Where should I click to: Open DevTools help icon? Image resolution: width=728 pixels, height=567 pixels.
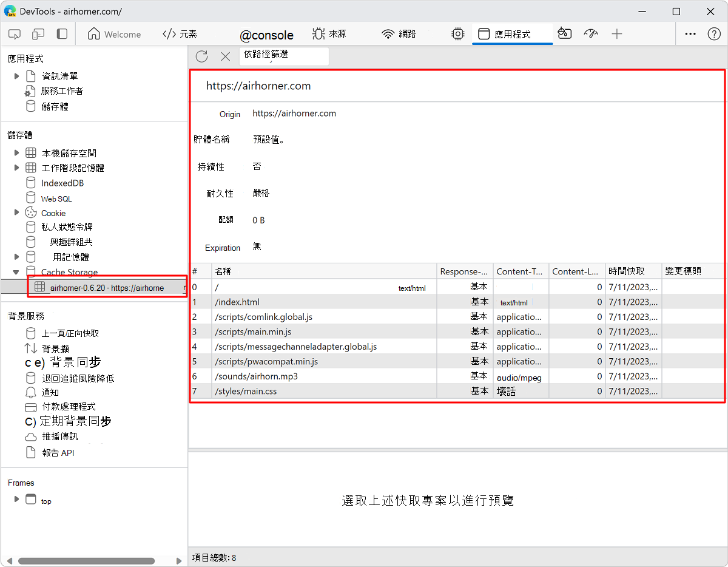click(714, 34)
